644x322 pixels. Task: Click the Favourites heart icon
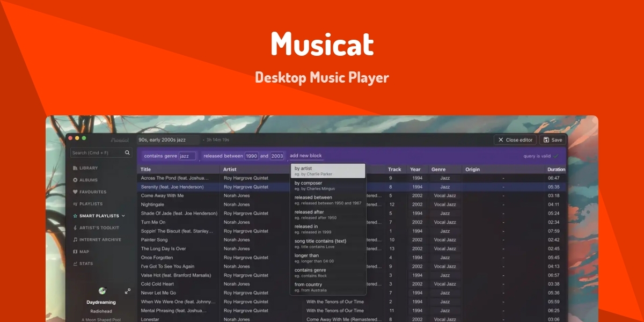coord(75,192)
